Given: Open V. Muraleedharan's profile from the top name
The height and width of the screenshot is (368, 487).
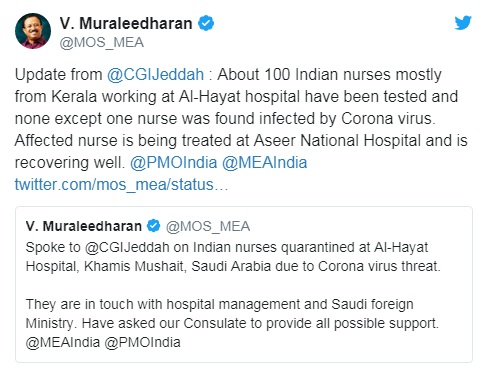Looking at the screenshot, I should [x=126, y=23].
